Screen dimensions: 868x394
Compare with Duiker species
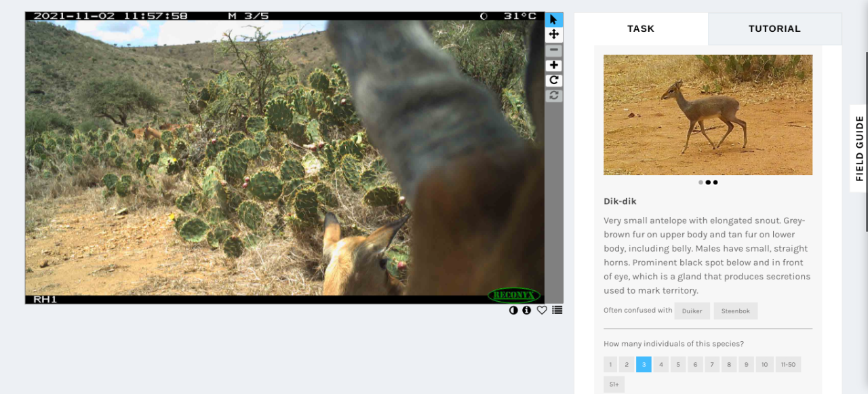[692, 311]
